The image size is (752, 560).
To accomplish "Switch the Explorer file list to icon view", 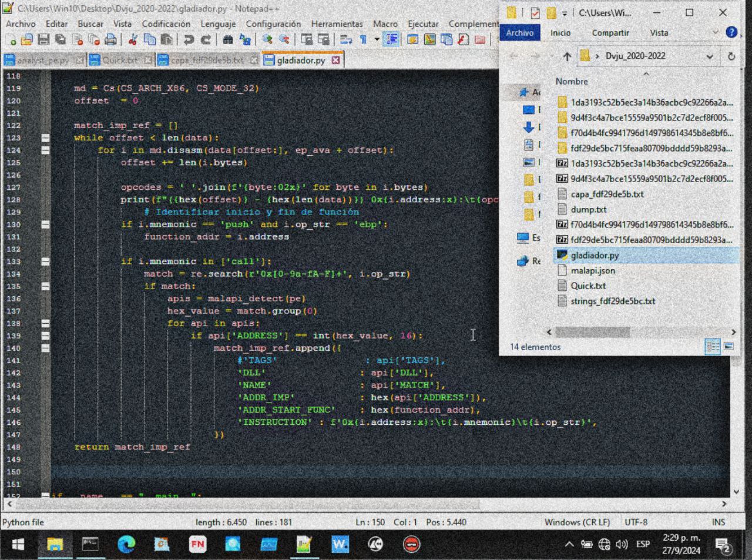I will point(728,347).
